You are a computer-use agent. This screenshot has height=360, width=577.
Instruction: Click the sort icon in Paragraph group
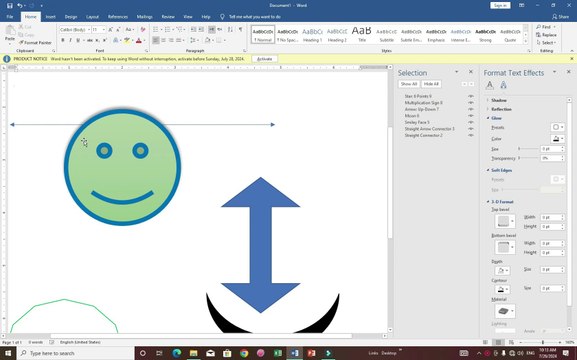pyautogui.click(x=230, y=29)
